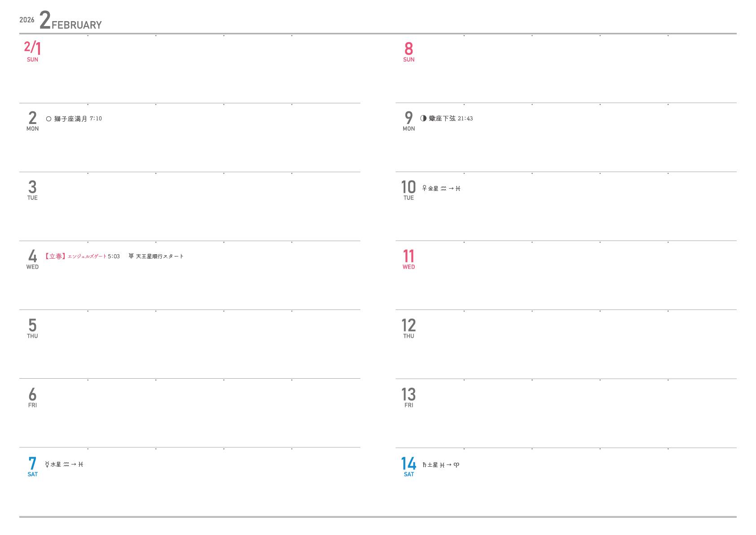Click the Saturn symbol on February 14
Screen dimensions: 756x535
point(424,465)
